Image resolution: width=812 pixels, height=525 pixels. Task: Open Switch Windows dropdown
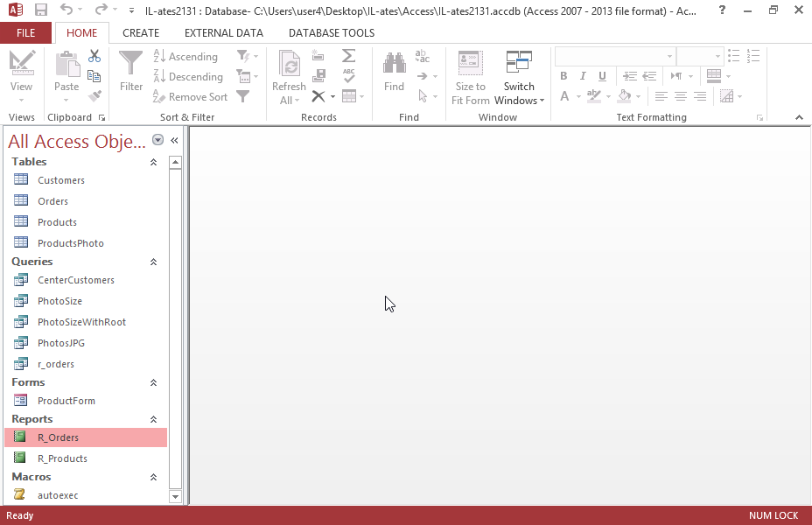pyautogui.click(x=520, y=78)
